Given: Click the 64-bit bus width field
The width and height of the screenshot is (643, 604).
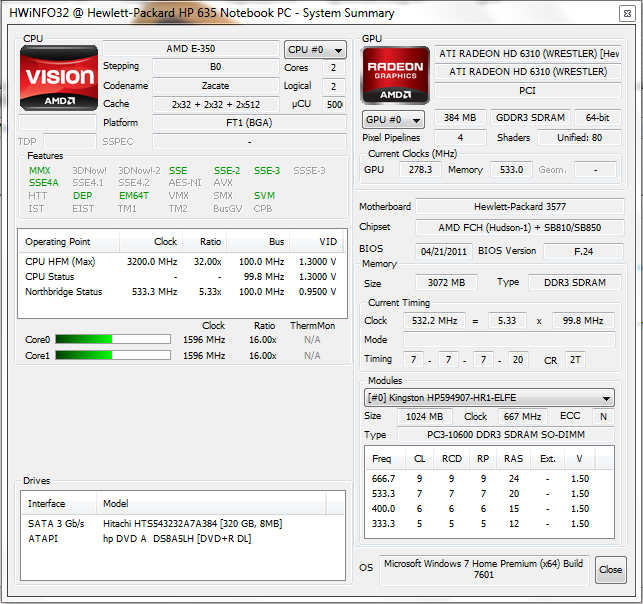Looking at the screenshot, I should coord(597,118).
